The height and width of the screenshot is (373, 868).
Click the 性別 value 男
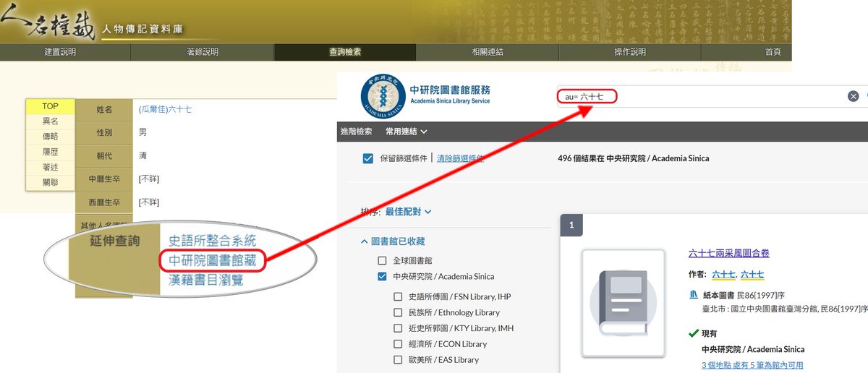pos(142,133)
